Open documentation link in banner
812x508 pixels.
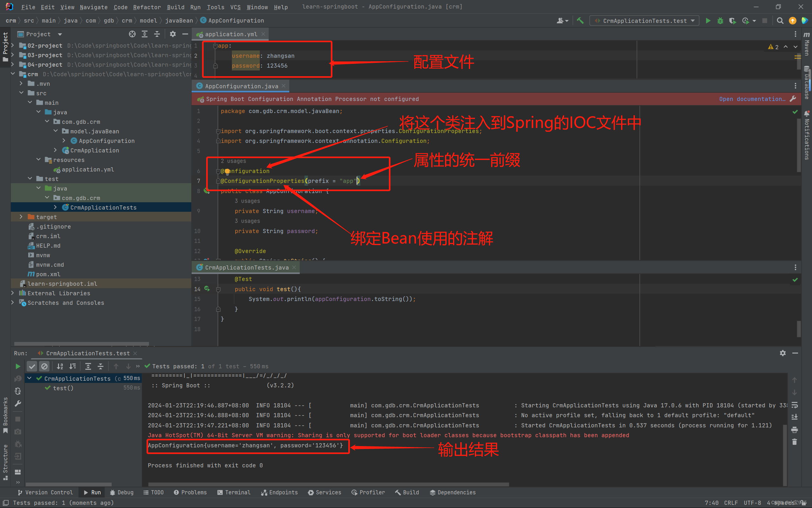[752, 99]
